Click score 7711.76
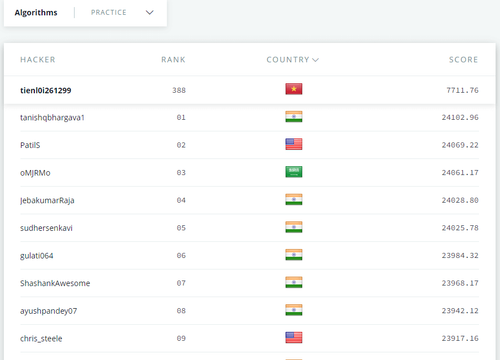500x360 pixels. coord(462,90)
